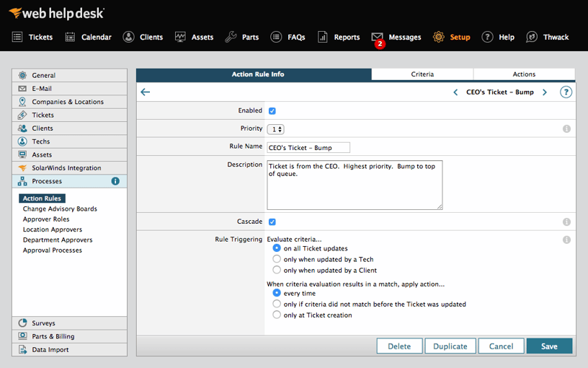Image resolution: width=588 pixels, height=368 pixels.
Task: Click the unread messages badge showing 2
Action: (380, 44)
